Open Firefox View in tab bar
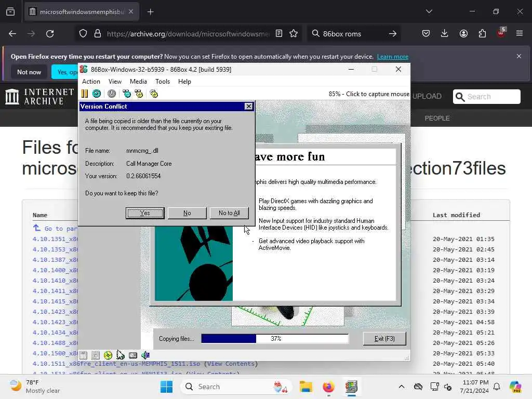This screenshot has width=532, height=399. (x=10, y=12)
